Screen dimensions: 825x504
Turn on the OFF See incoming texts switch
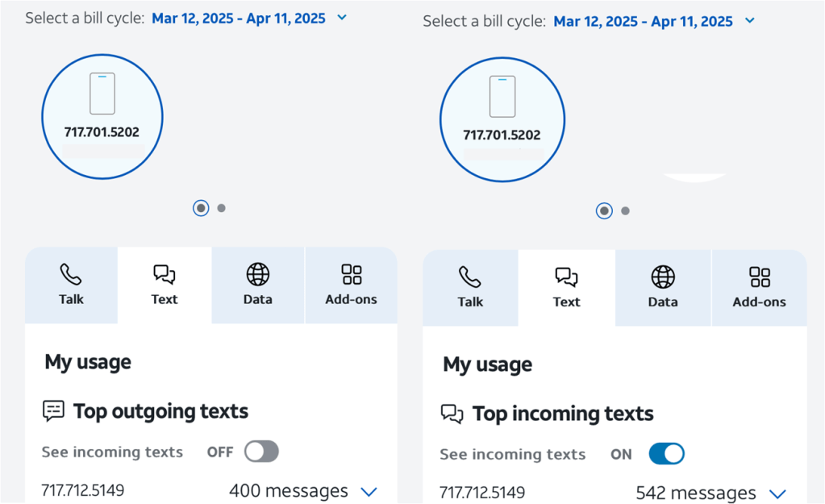coord(261,452)
